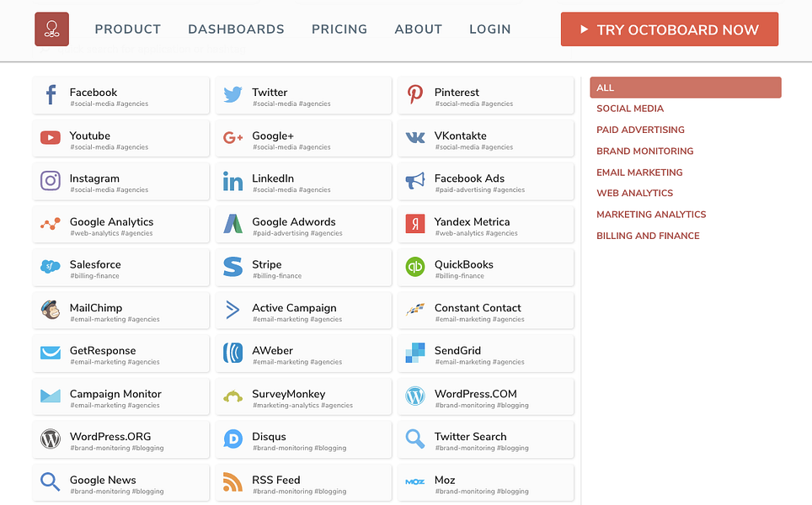
Task: Click the Youtube play icon
Action: click(51, 138)
